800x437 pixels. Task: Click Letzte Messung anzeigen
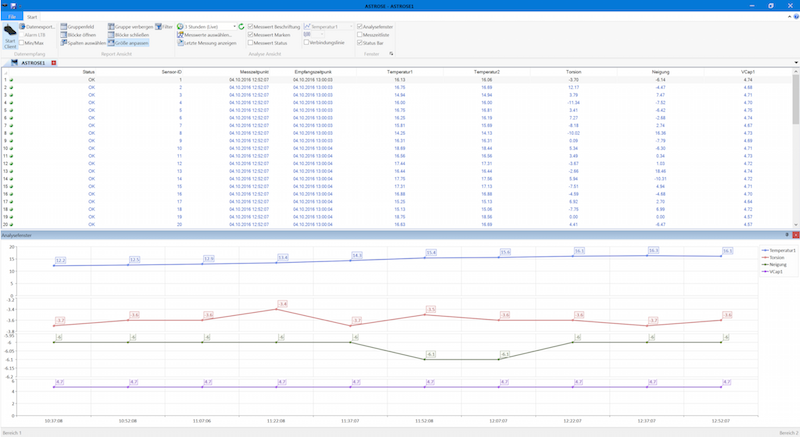[x=207, y=43]
